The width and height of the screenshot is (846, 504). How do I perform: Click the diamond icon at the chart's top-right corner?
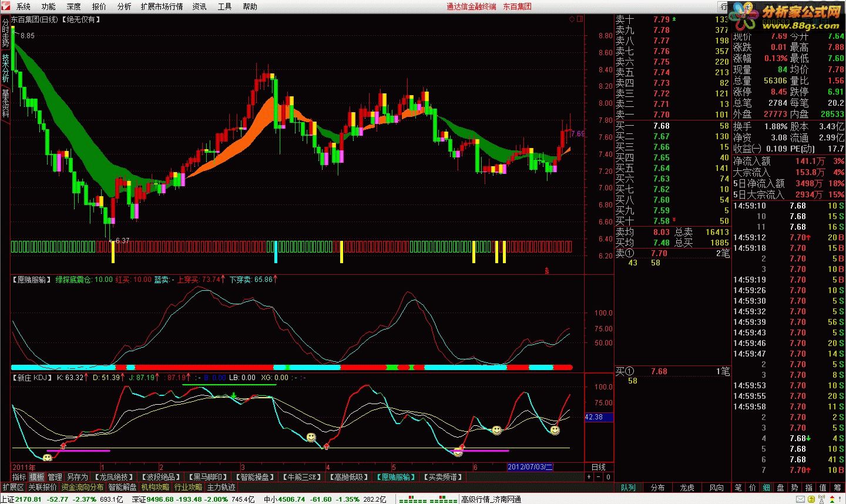(x=572, y=19)
